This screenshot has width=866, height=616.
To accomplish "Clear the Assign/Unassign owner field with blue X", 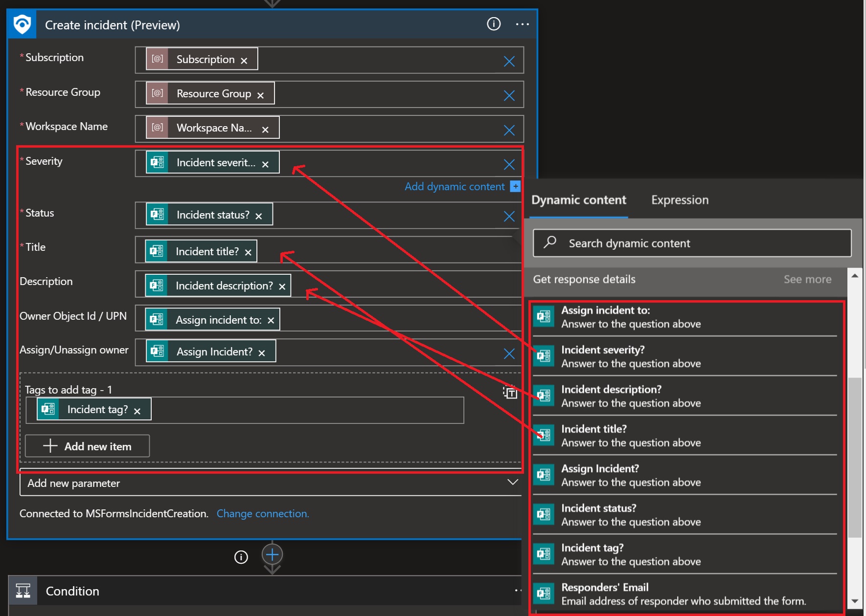I will (509, 353).
